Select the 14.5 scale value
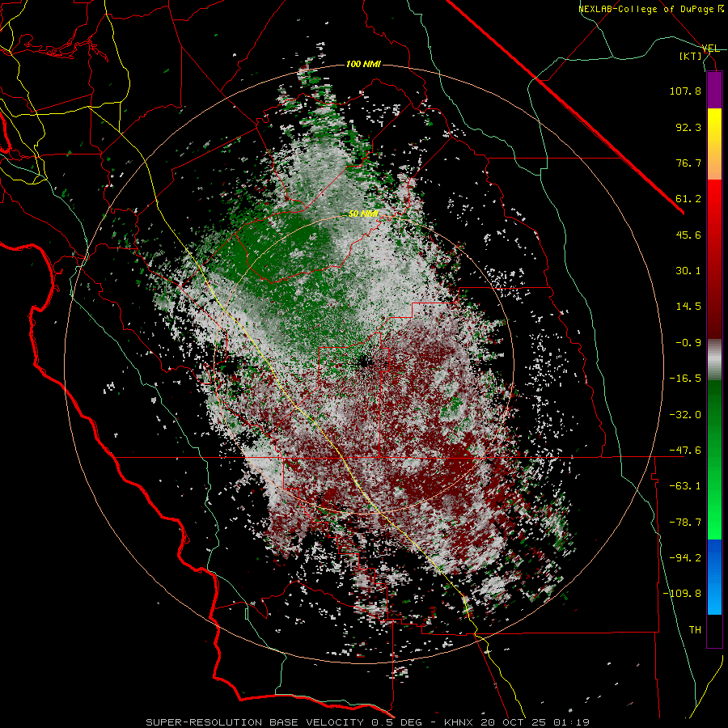 (x=688, y=307)
